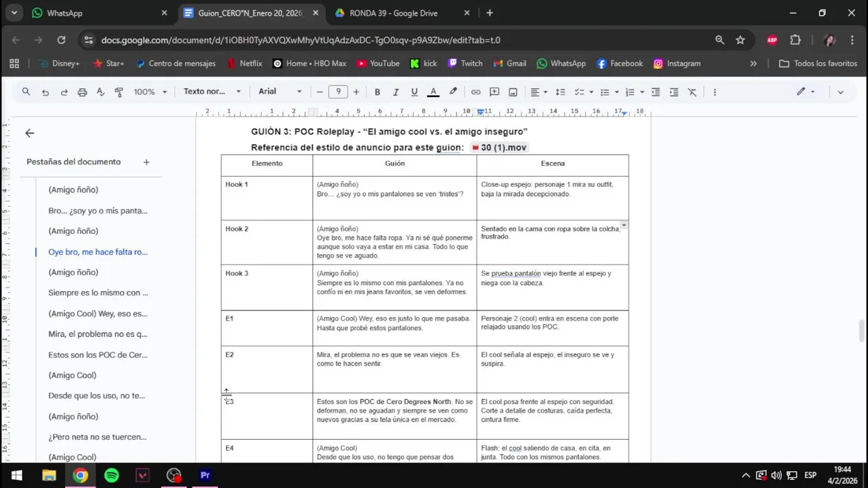The height and width of the screenshot is (488, 868).
Task: Jump to outline item 'Estos son los POC de Cer...'
Action: click(98, 354)
